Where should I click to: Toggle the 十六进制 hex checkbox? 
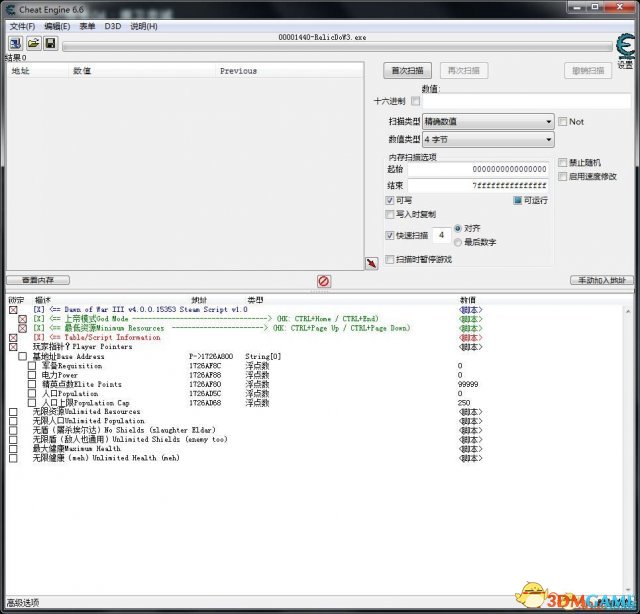(415, 101)
